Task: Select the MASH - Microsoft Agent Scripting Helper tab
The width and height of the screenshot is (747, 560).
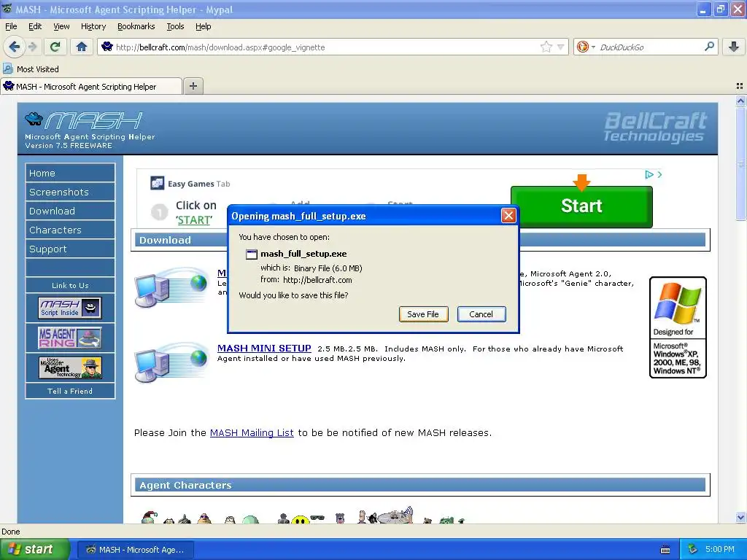Action: pyautogui.click(x=91, y=87)
